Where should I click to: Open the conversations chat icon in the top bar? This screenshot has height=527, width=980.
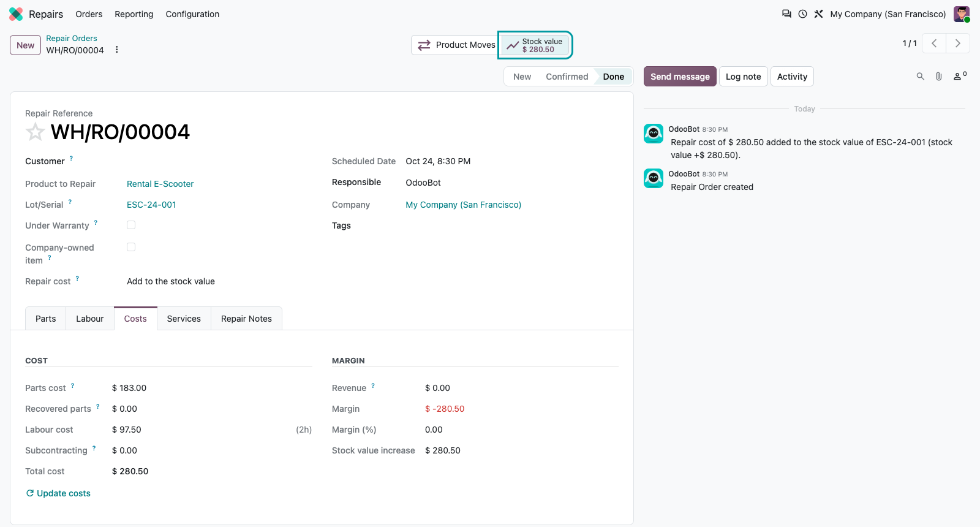click(x=786, y=14)
